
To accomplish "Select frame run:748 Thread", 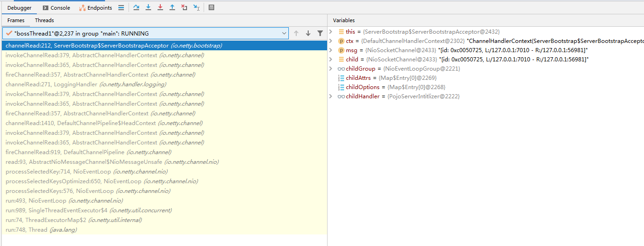I will (x=164, y=230).
